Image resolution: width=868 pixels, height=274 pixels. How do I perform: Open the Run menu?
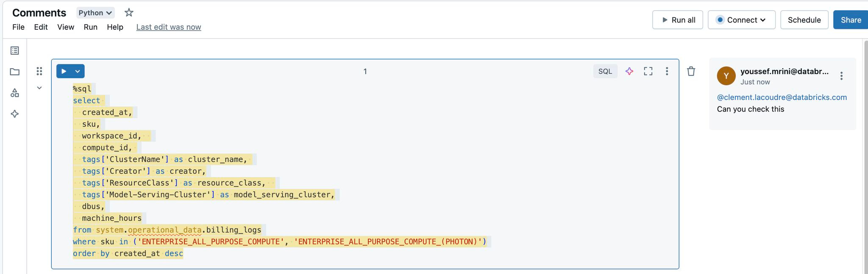90,27
